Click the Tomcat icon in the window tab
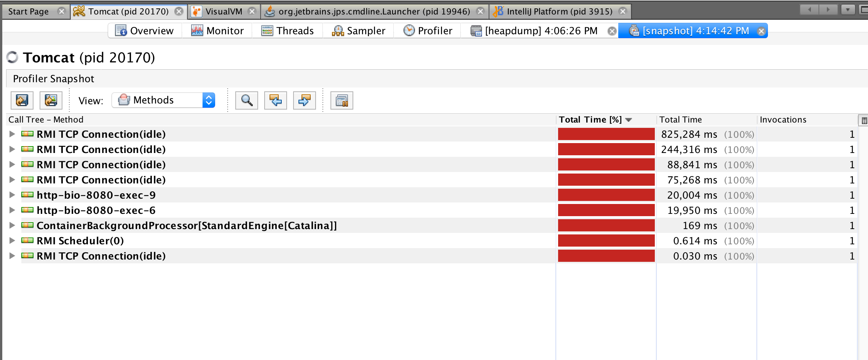The width and height of the screenshot is (868, 360). coord(79,11)
